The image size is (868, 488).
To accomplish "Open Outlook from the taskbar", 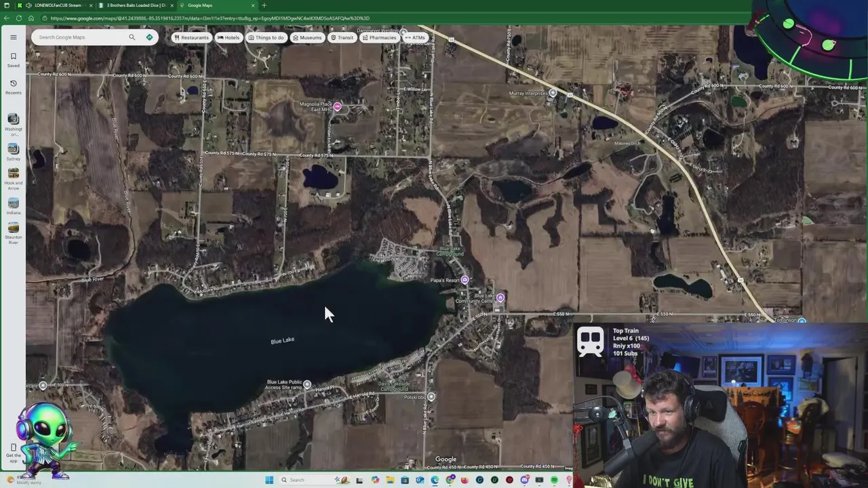I will coord(420,480).
